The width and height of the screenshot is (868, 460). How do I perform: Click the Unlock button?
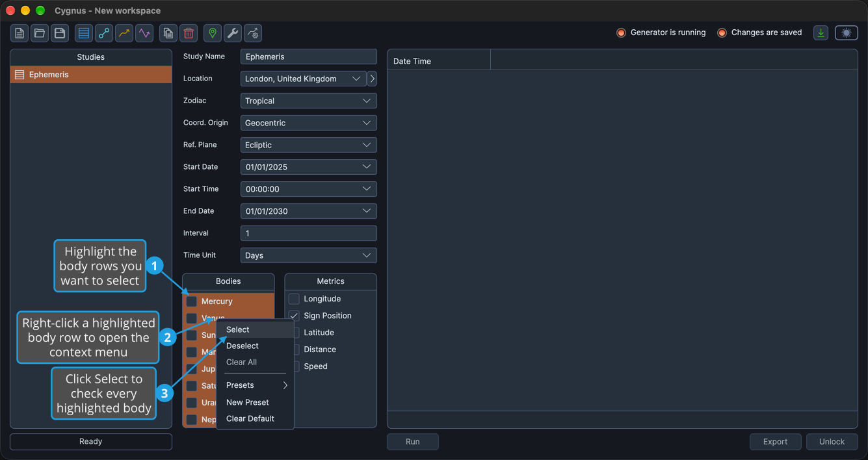tap(832, 442)
